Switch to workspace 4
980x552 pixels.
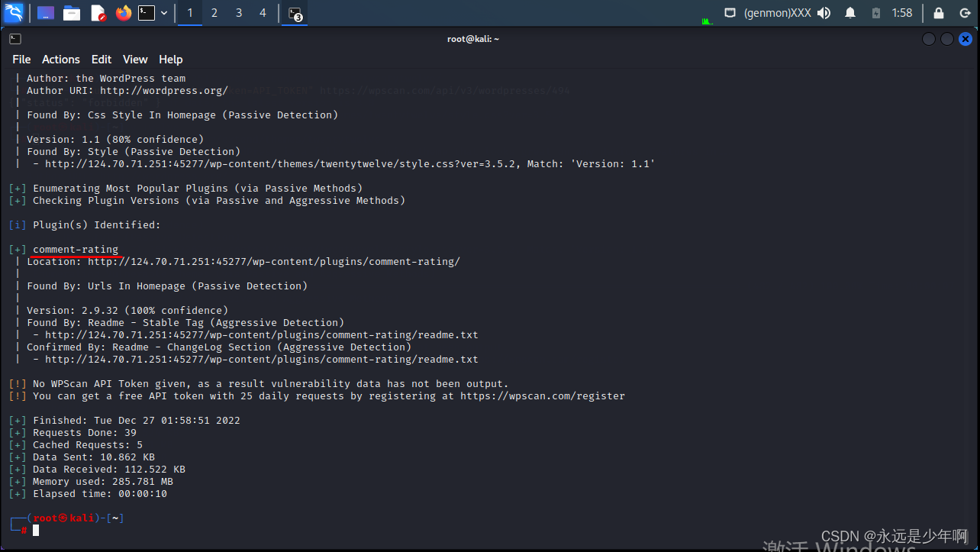pyautogui.click(x=263, y=13)
